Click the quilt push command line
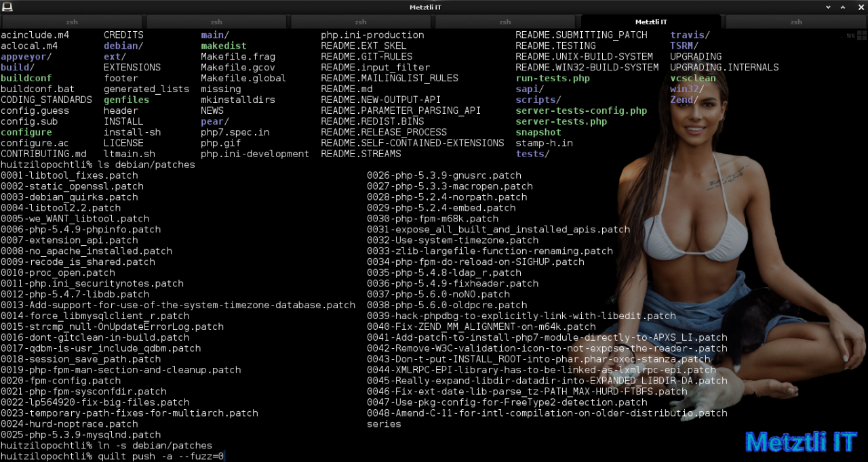868x462 pixels. pos(112,457)
